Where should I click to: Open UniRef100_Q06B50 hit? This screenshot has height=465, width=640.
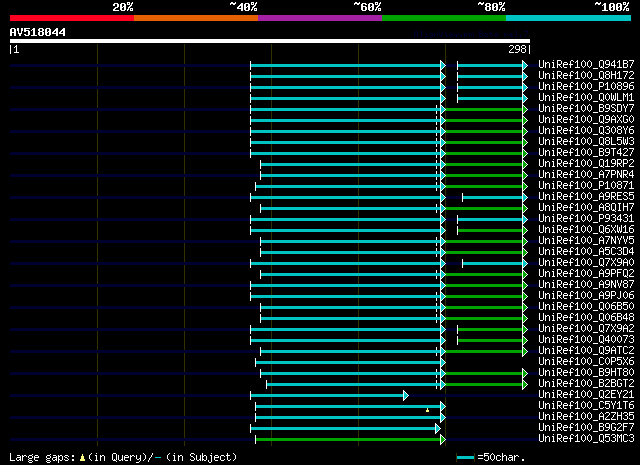pos(586,307)
